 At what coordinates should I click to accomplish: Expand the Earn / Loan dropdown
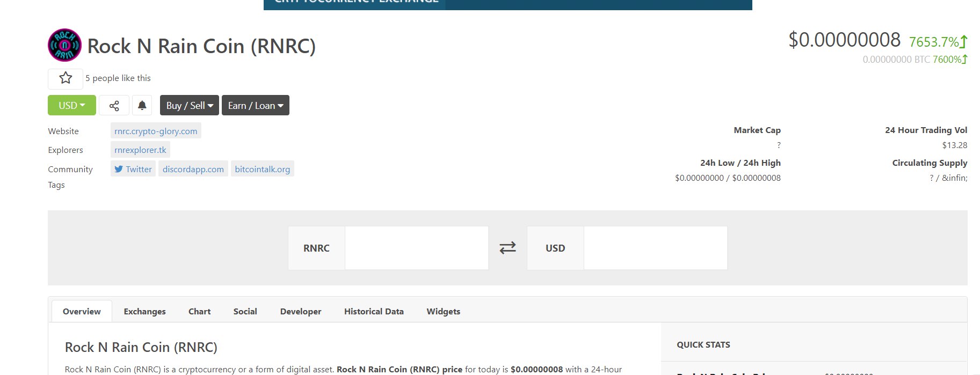[x=256, y=105]
